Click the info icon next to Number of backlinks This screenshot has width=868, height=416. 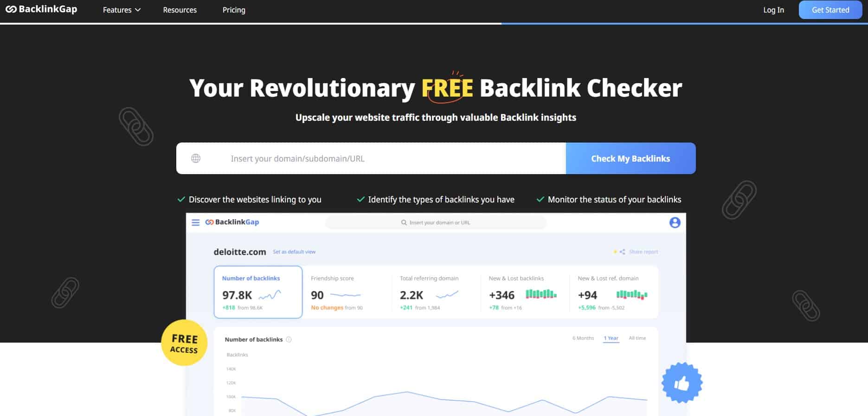[x=289, y=339]
